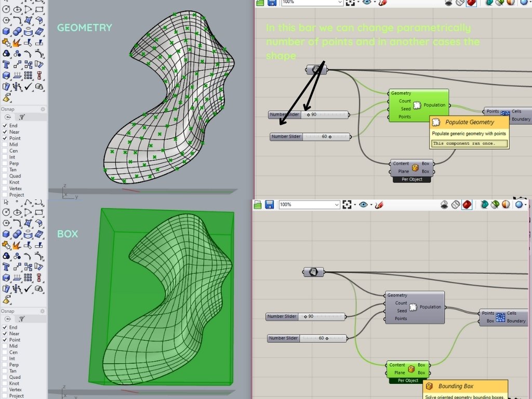The width and height of the screenshot is (532, 399).
Task: Enable the Vertex osnap in the lower Osnap panel
Action: tap(5, 390)
